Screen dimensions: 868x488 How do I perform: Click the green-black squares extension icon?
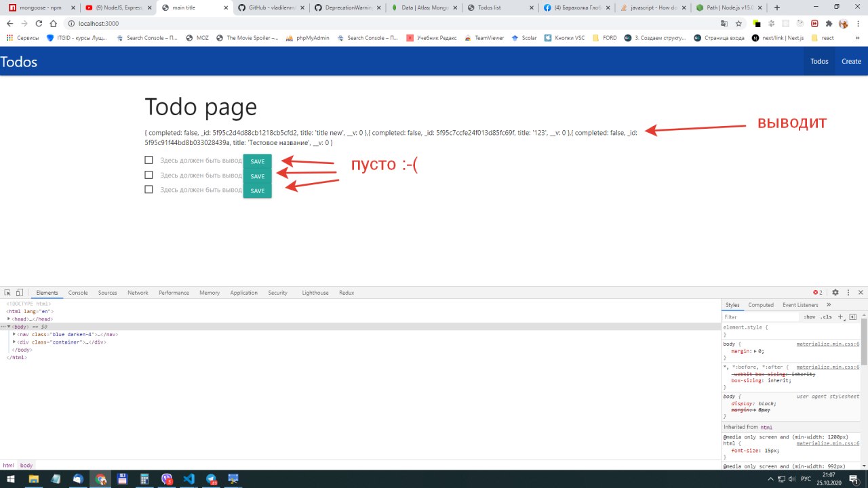click(x=757, y=23)
